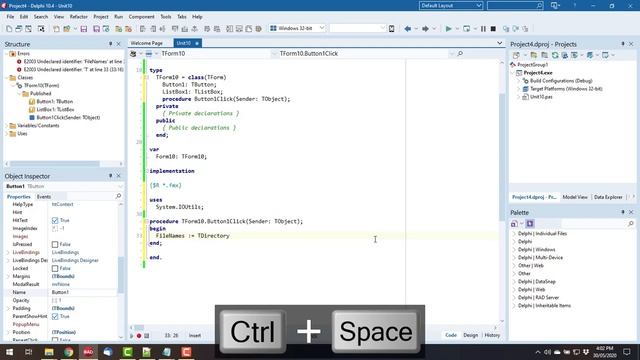
Task: Pin the Object Inspector panel
Action: [x=110, y=176]
